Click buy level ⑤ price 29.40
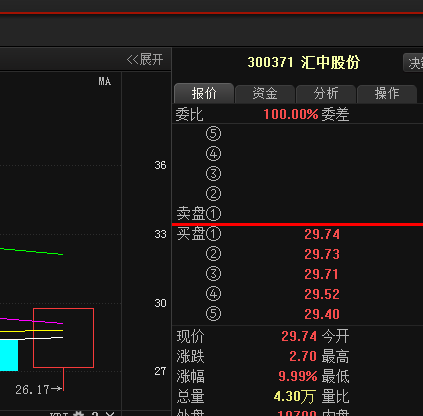Screen dimensions: 423x416 pyautogui.click(x=322, y=314)
